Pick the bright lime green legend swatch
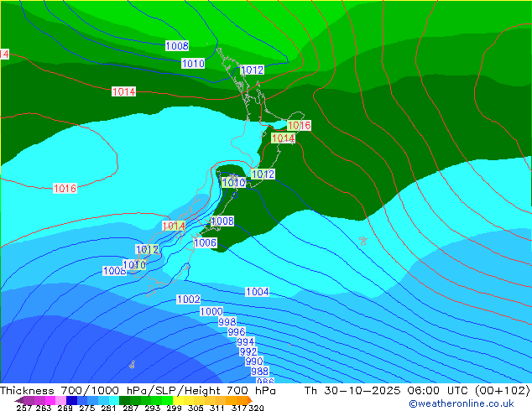The image size is (532, 411). click(x=167, y=400)
